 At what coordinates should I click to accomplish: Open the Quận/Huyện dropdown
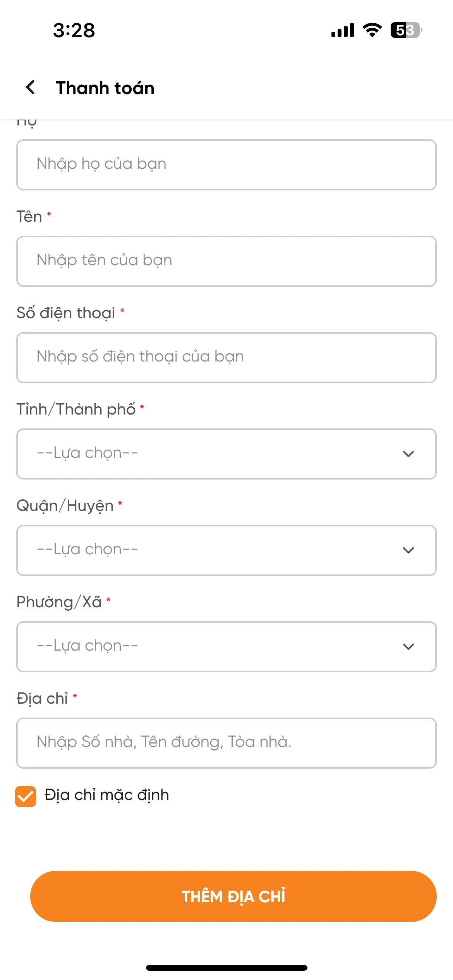pyautogui.click(x=226, y=550)
